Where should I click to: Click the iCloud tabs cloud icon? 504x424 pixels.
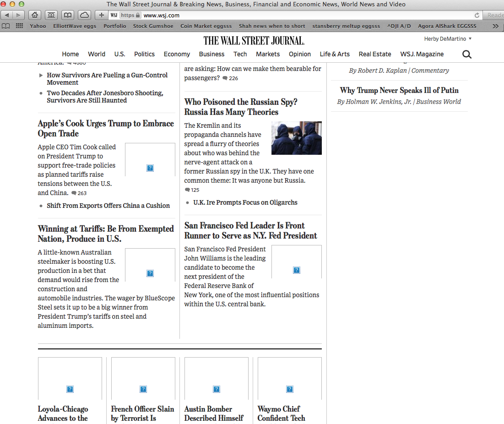click(x=84, y=15)
